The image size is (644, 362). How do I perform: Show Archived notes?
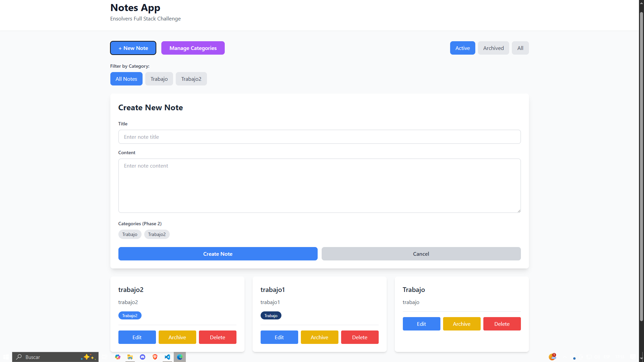tap(493, 48)
